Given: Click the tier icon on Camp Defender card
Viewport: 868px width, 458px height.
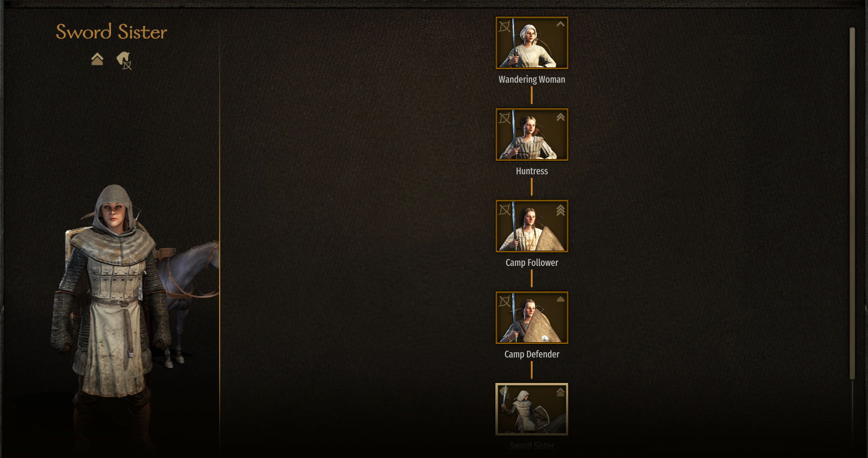Looking at the screenshot, I should click(x=560, y=300).
